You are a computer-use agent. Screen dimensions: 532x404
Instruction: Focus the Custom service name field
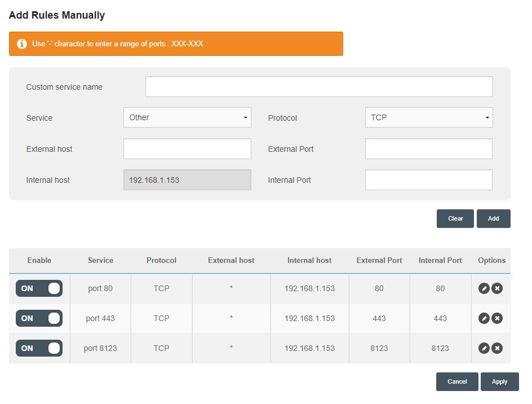tap(319, 87)
